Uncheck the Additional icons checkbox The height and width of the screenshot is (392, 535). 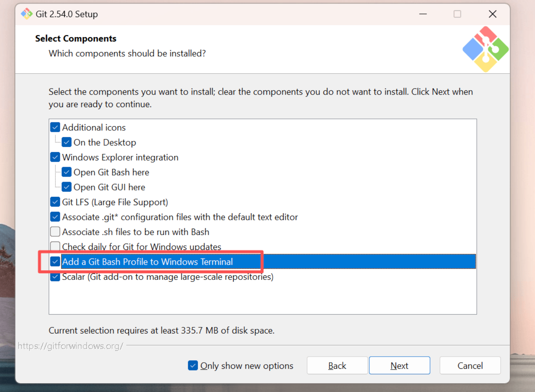pyautogui.click(x=55, y=127)
